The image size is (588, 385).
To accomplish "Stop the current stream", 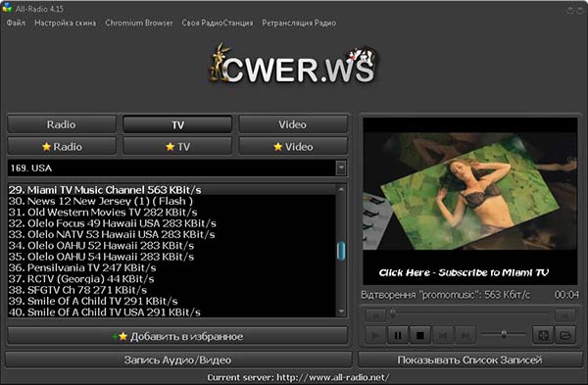I will tap(420, 335).
